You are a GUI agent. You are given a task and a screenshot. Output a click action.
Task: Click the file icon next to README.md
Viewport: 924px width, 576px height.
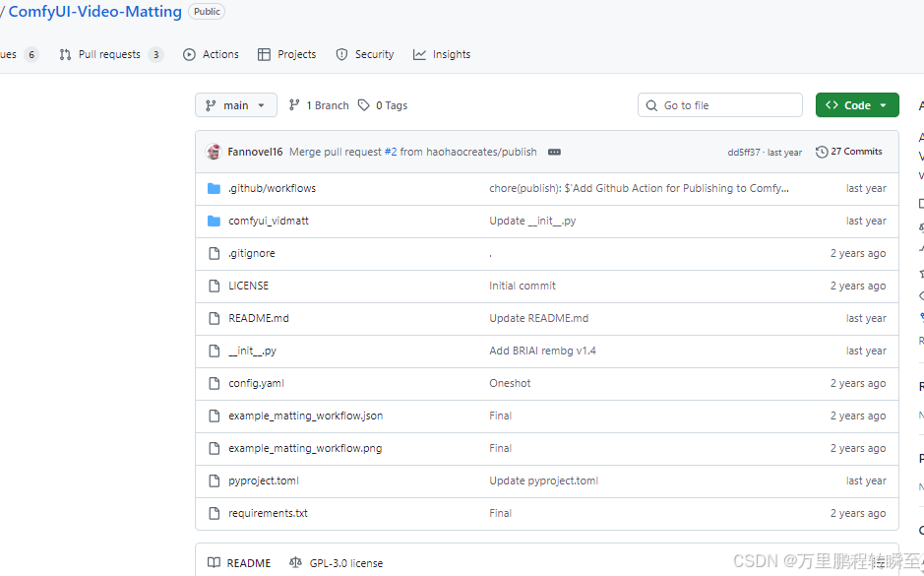pyautogui.click(x=215, y=318)
